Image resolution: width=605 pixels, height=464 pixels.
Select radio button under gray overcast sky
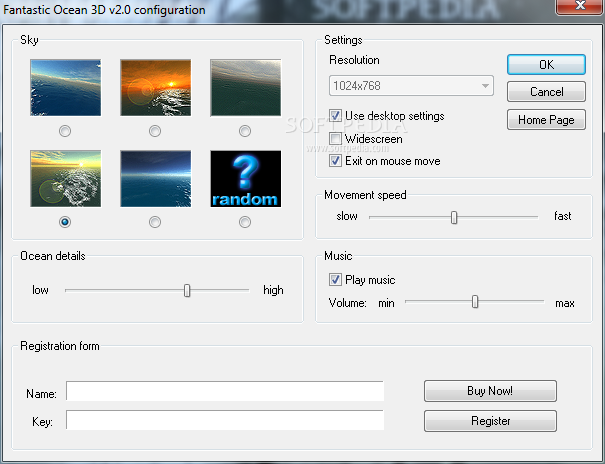pyautogui.click(x=245, y=131)
